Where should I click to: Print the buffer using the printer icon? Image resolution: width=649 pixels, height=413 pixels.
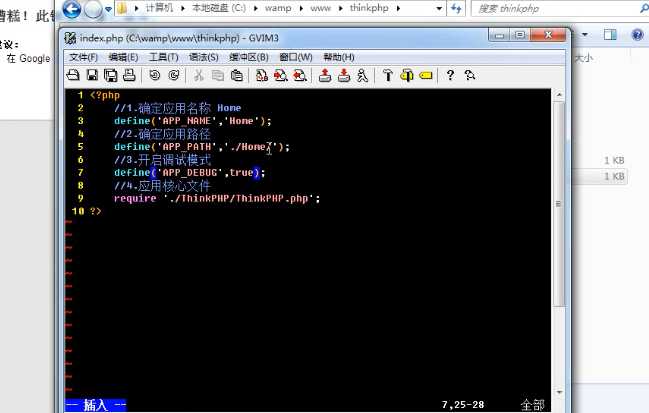point(130,75)
